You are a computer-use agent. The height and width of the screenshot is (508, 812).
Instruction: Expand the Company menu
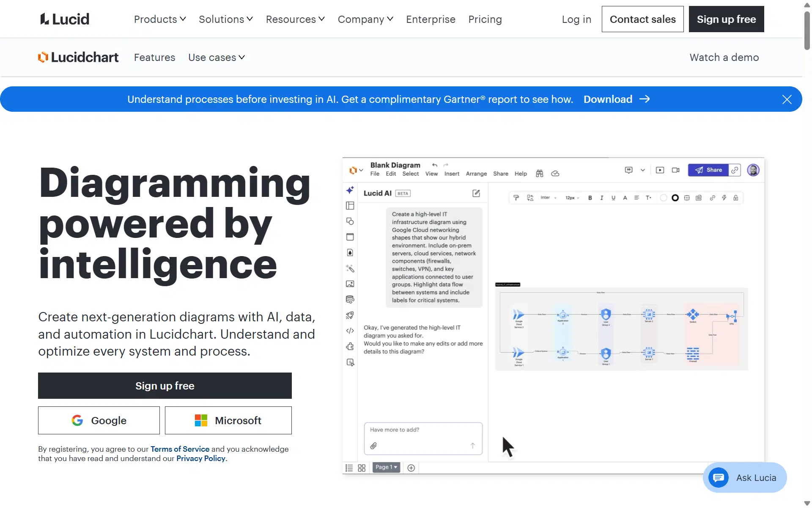[365, 19]
